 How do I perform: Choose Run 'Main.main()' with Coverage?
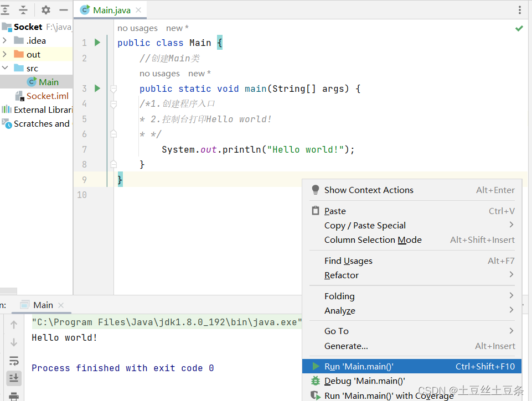click(x=411, y=395)
